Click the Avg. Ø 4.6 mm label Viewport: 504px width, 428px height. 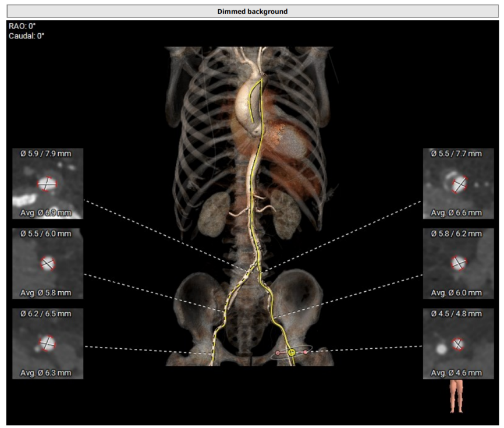456,373
